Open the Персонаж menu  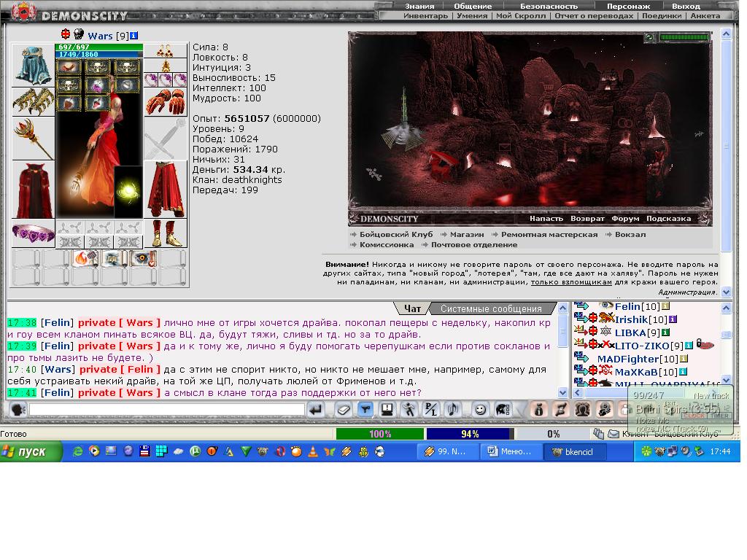628,6
